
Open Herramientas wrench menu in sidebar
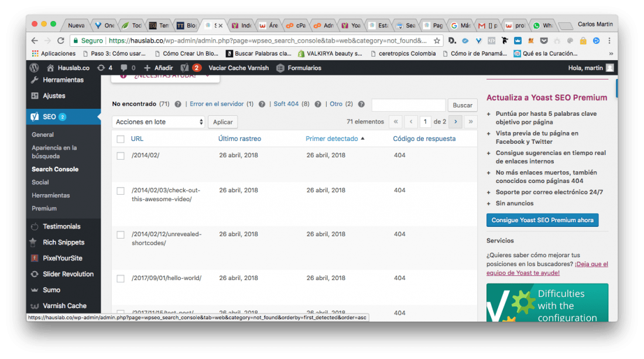[63, 80]
